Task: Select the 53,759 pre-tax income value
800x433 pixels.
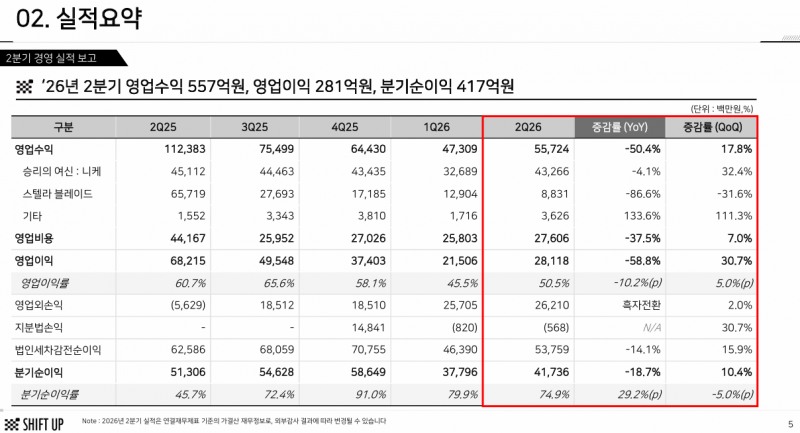Action: click(x=552, y=350)
